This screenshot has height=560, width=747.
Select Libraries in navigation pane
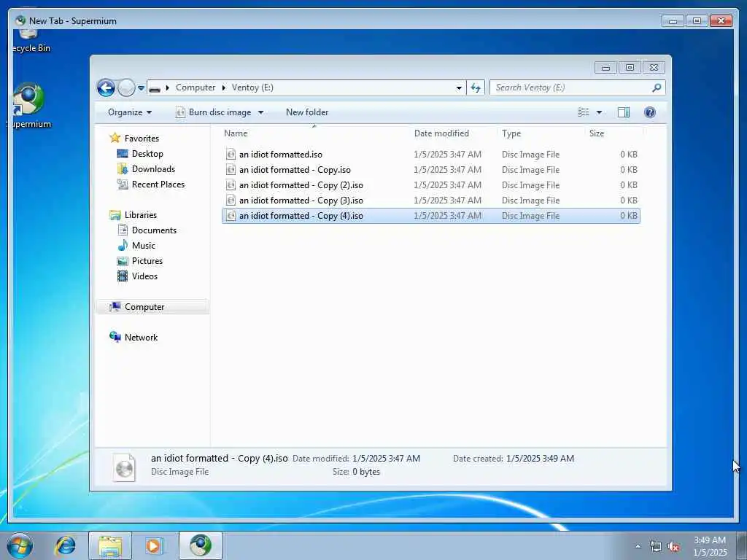[141, 215]
